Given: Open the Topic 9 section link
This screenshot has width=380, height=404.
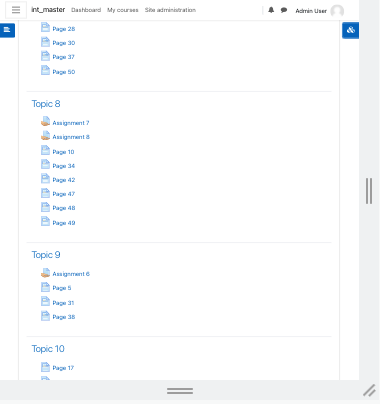Looking at the screenshot, I should [46, 255].
